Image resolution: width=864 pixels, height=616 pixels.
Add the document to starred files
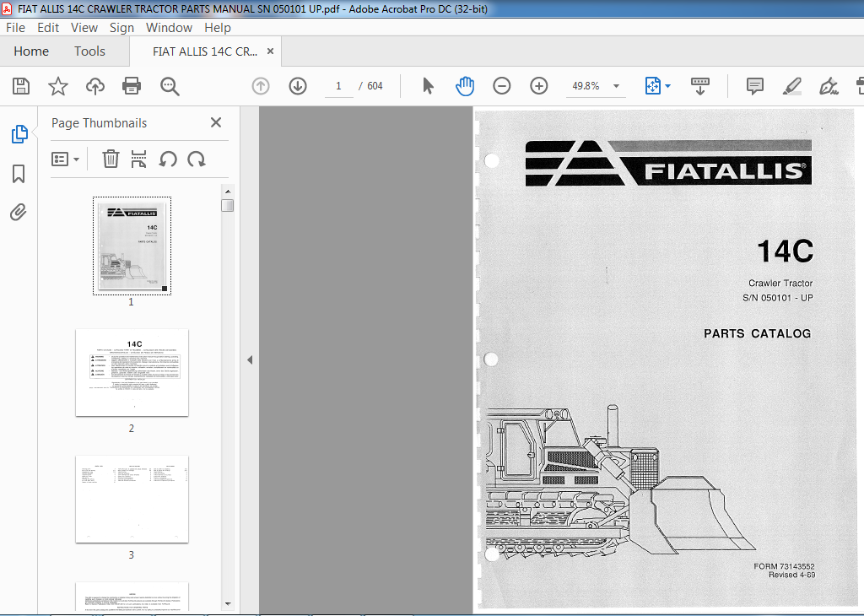pyautogui.click(x=58, y=86)
